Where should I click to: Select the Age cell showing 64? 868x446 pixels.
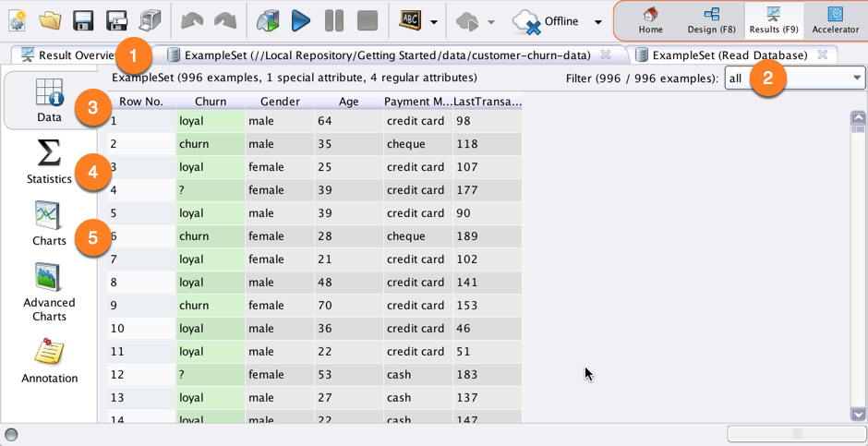[x=349, y=121]
